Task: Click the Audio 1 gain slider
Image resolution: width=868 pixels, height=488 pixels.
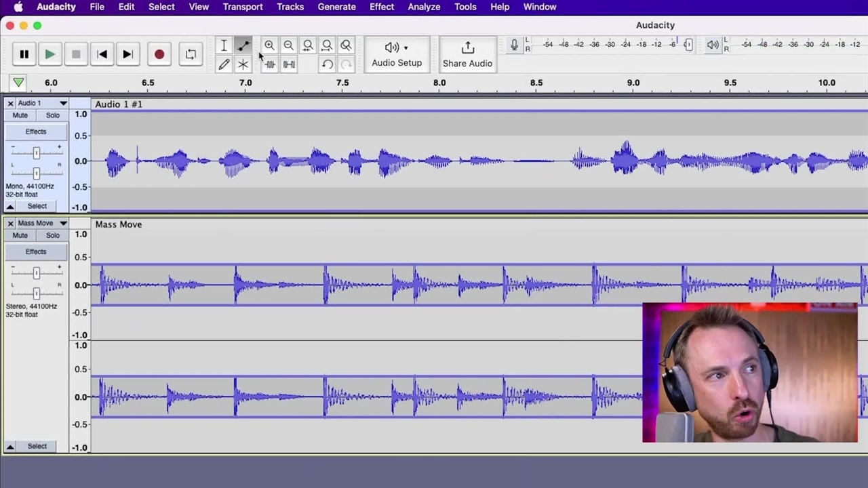Action: pyautogui.click(x=37, y=152)
